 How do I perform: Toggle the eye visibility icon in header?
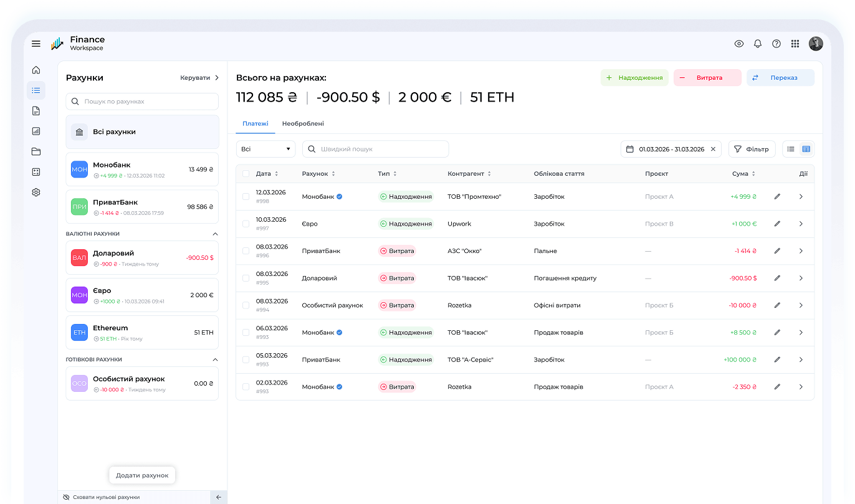point(739,44)
